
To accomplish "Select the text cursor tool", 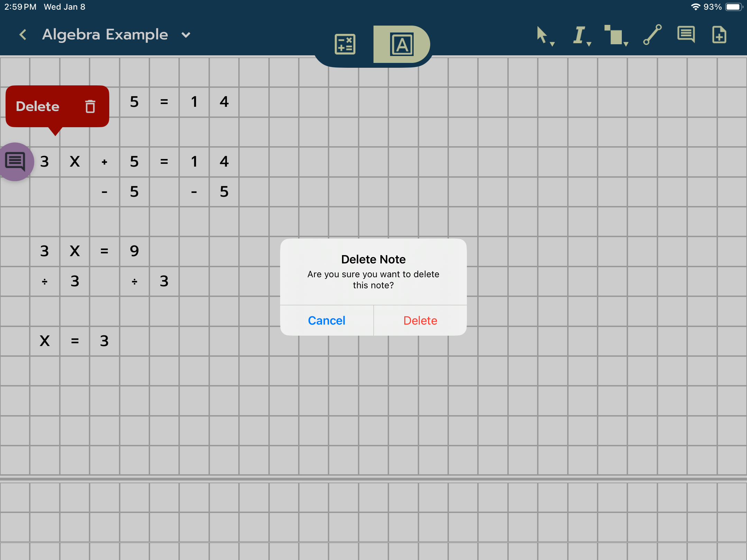I will (579, 35).
